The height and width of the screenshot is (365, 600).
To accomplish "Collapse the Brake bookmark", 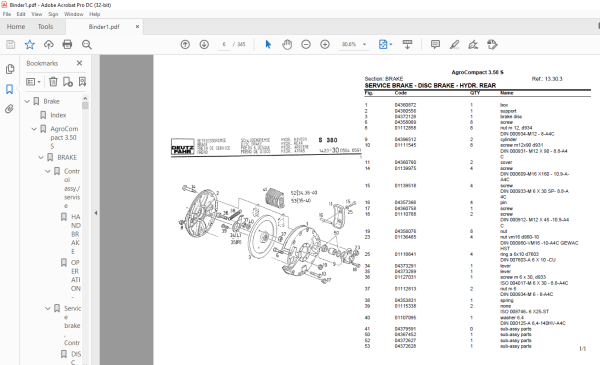I will pyautogui.click(x=27, y=101).
